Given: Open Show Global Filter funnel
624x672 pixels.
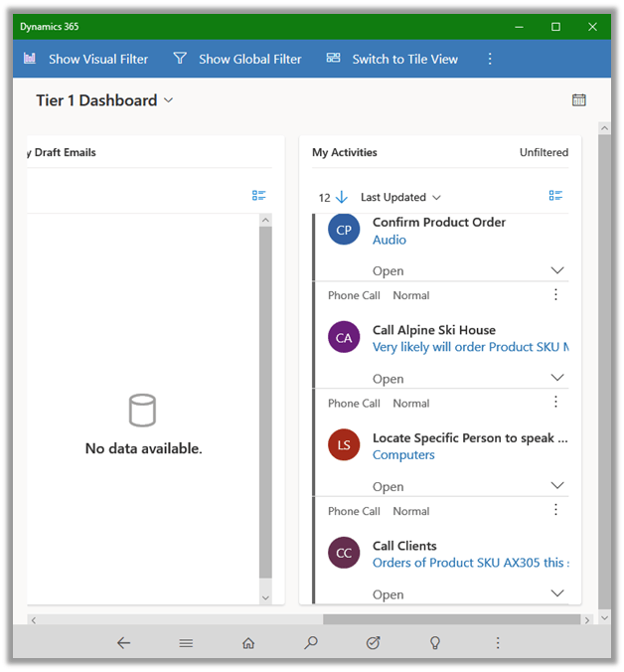Looking at the screenshot, I should tap(180, 59).
